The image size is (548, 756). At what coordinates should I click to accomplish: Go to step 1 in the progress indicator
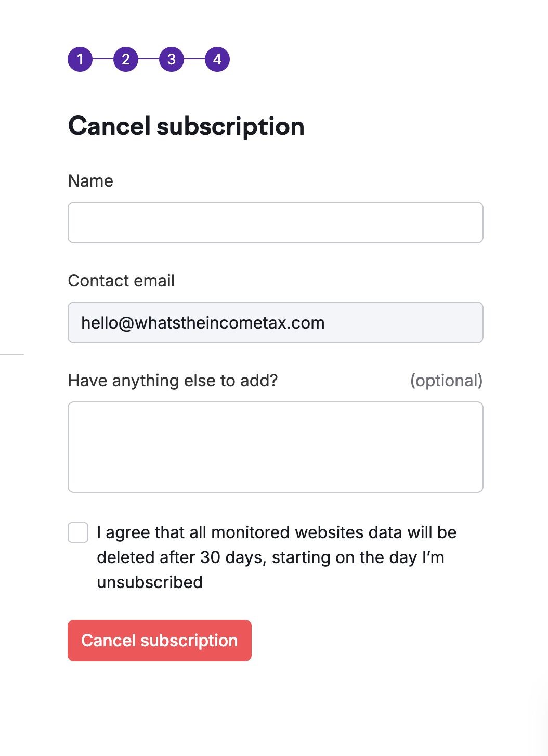[x=80, y=59]
